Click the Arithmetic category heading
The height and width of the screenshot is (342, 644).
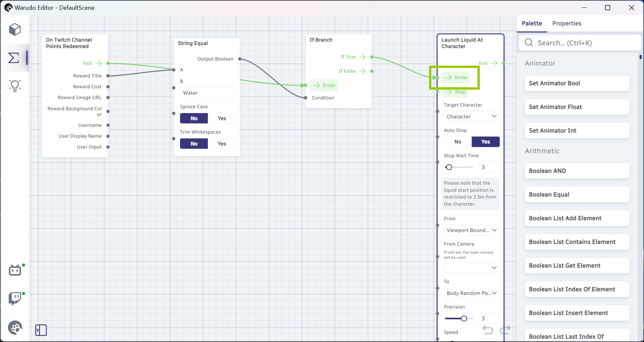[x=542, y=151]
